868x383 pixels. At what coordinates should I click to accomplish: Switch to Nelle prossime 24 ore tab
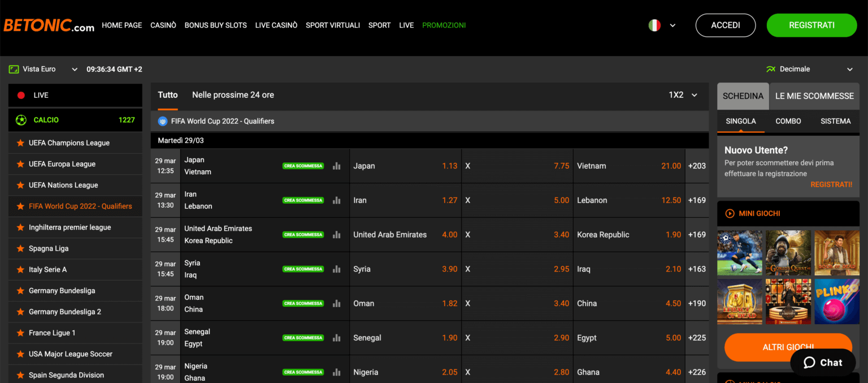coord(233,95)
